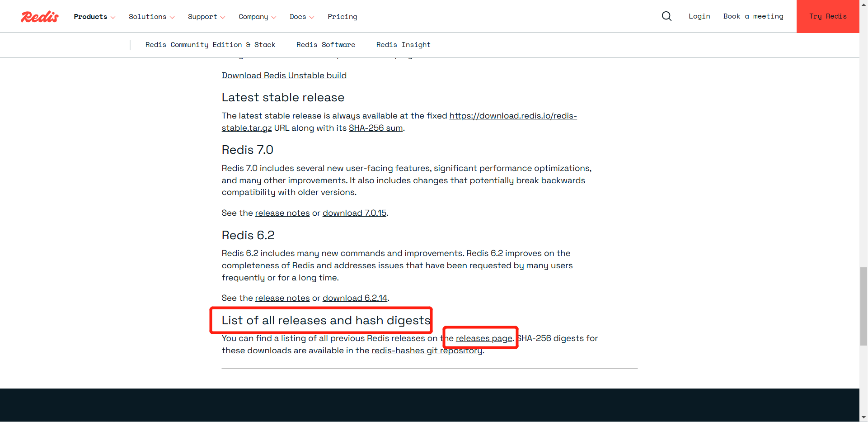Open the SHA-256 sum link
868x422 pixels.
click(x=375, y=128)
